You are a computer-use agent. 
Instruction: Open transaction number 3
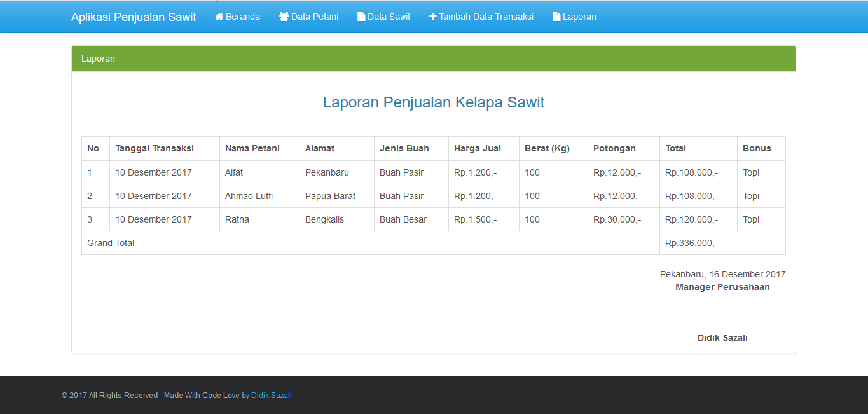(89, 219)
